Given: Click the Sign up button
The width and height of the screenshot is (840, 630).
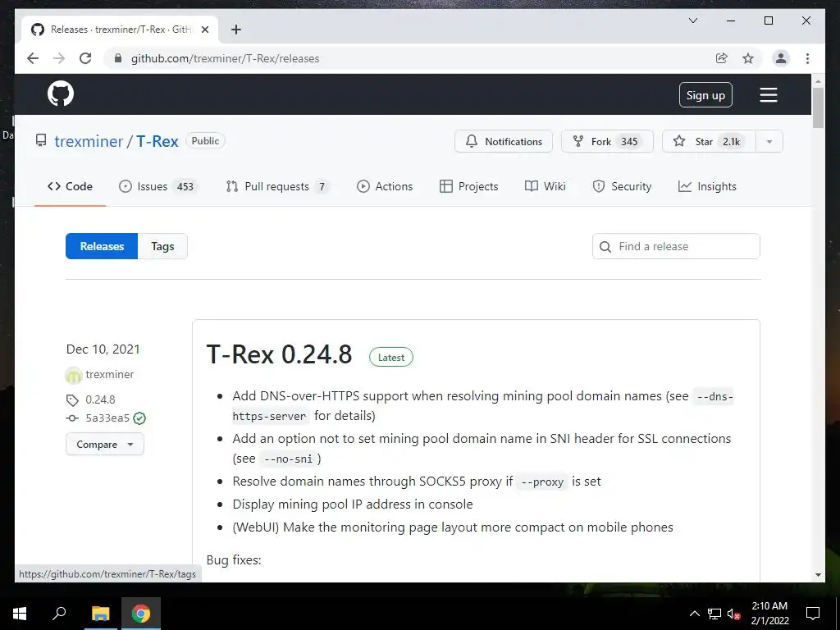Looking at the screenshot, I should (705, 95).
